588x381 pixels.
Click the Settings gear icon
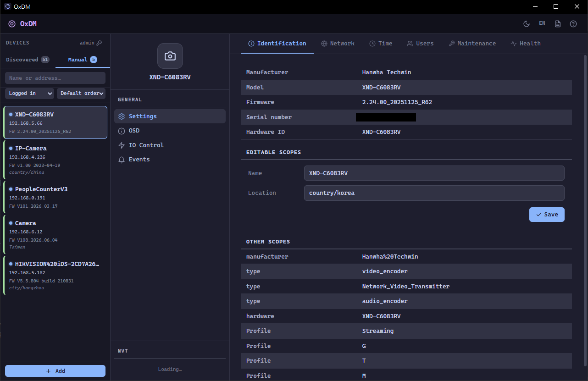122,116
